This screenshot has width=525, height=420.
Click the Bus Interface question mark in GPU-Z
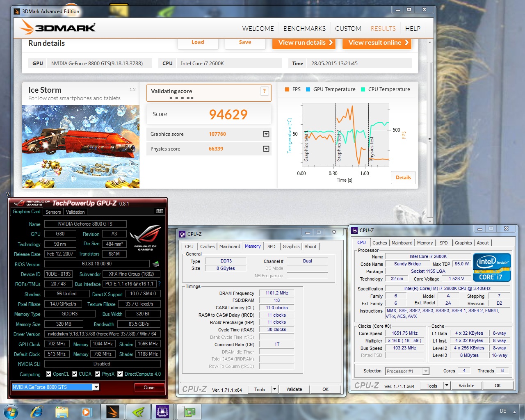click(159, 284)
